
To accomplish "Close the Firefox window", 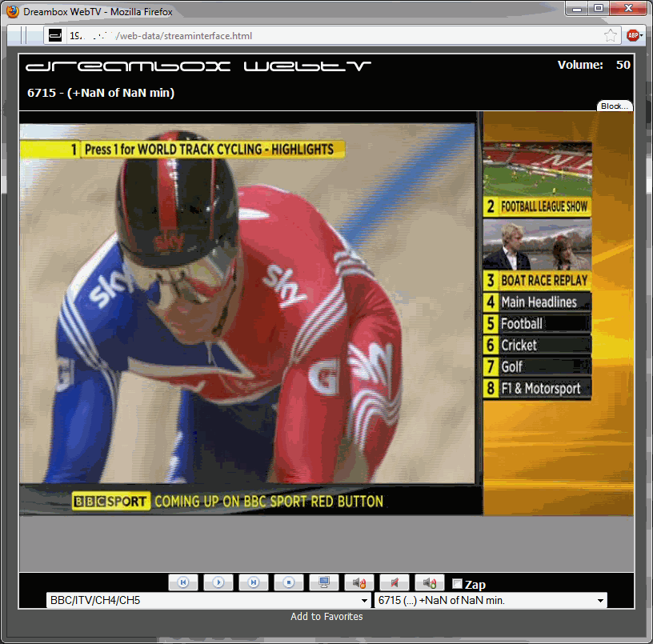I will pyautogui.click(x=628, y=8).
